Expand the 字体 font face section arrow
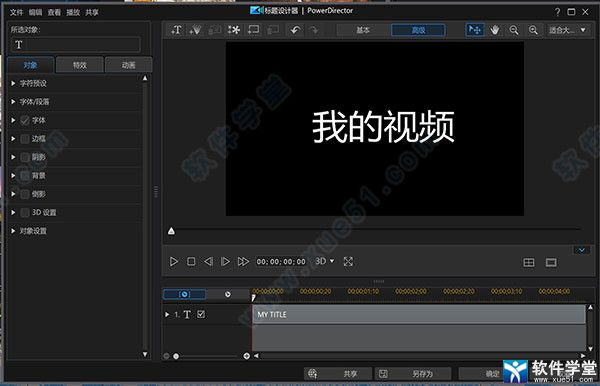600x386 pixels. [x=13, y=121]
